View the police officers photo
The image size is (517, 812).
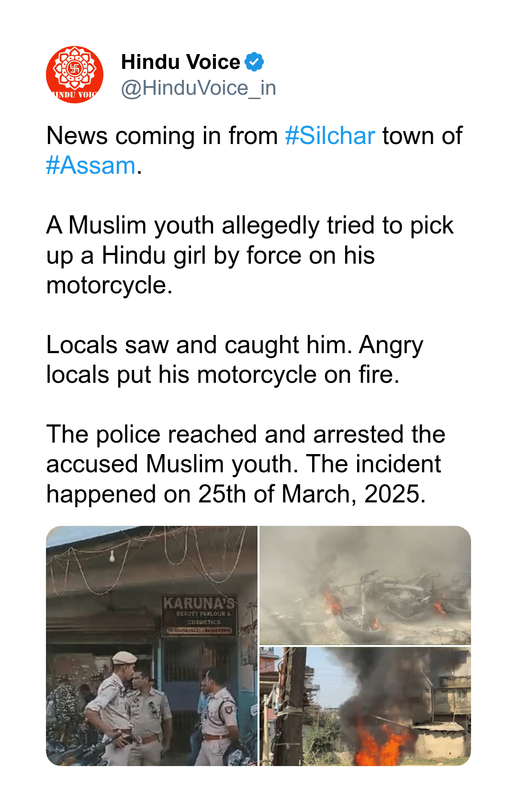pyautogui.click(x=152, y=646)
